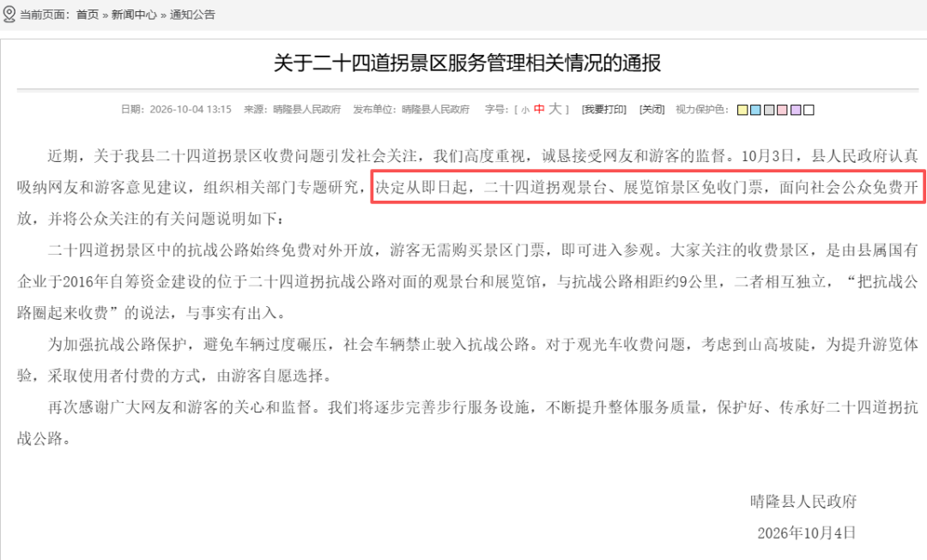Click the 晴隆县人民政府 signature at the bottom
927x560 pixels.
click(x=803, y=502)
